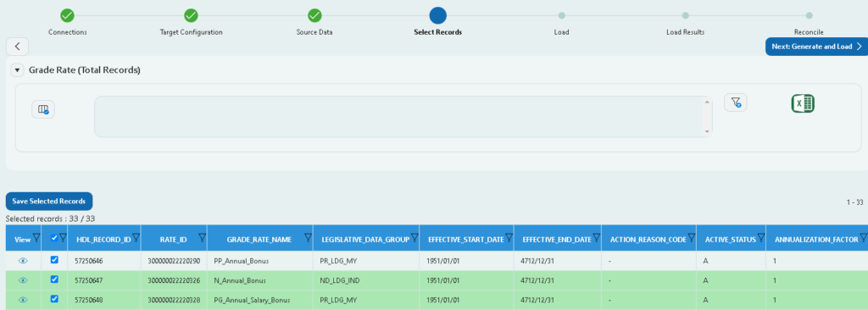Jump to the Load step
The image size is (868, 310).
click(x=561, y=15)
